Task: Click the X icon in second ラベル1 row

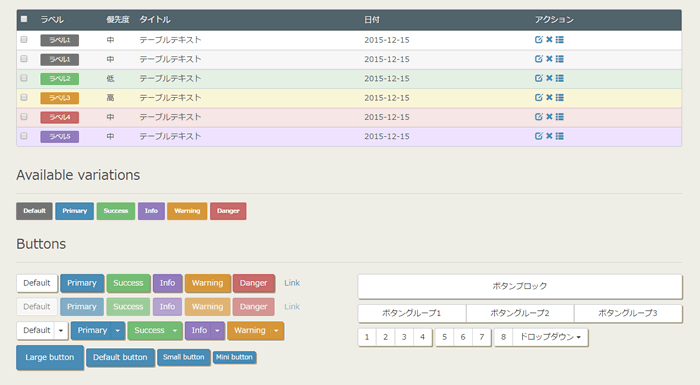Action: (549, 59)
